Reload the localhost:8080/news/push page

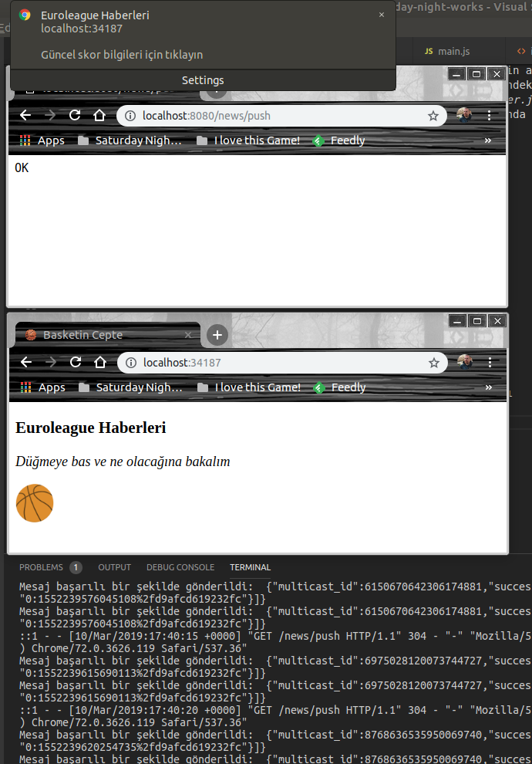pos(75,116)
